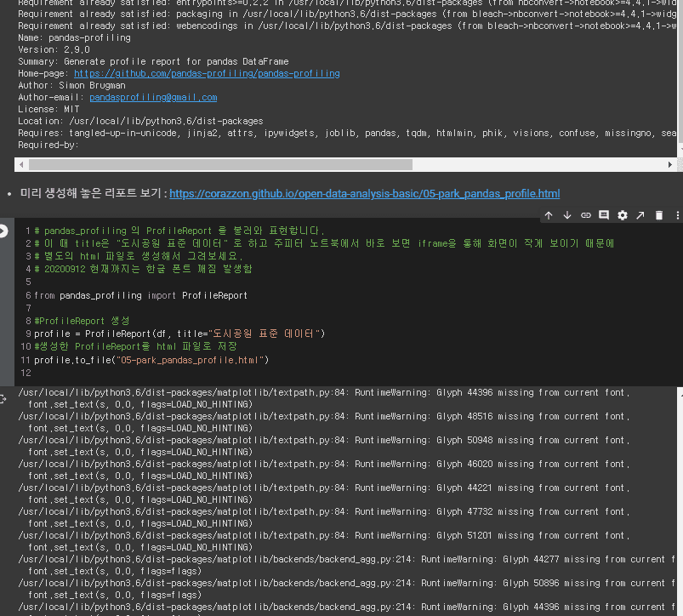
Task: Open cell editor settings gear
Action: click(623, 215)
